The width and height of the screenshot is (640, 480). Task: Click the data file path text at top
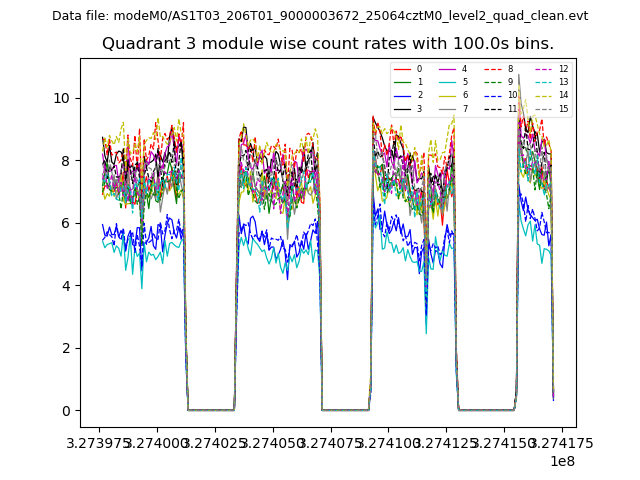click(x=320, y=16)
